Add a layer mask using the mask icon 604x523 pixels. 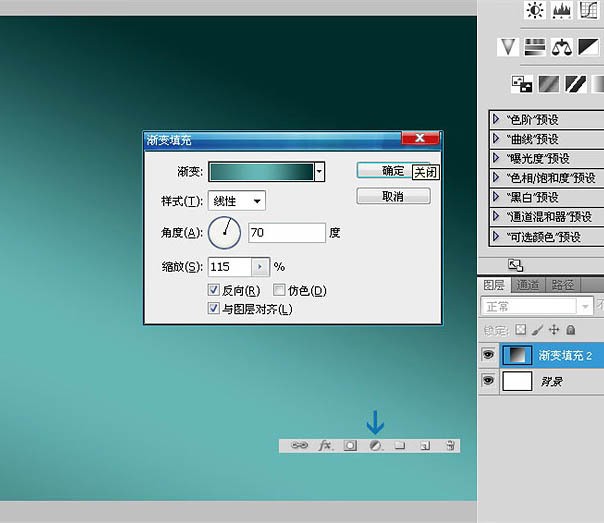coord(350,446)
